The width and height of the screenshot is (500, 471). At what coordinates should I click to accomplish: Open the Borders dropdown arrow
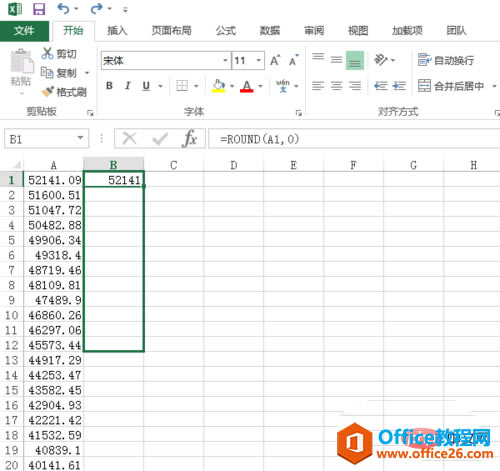pos(196,86)
